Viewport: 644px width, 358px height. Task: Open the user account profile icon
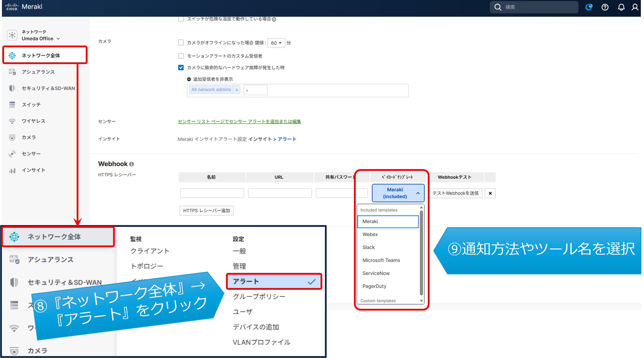coord(635,7)
